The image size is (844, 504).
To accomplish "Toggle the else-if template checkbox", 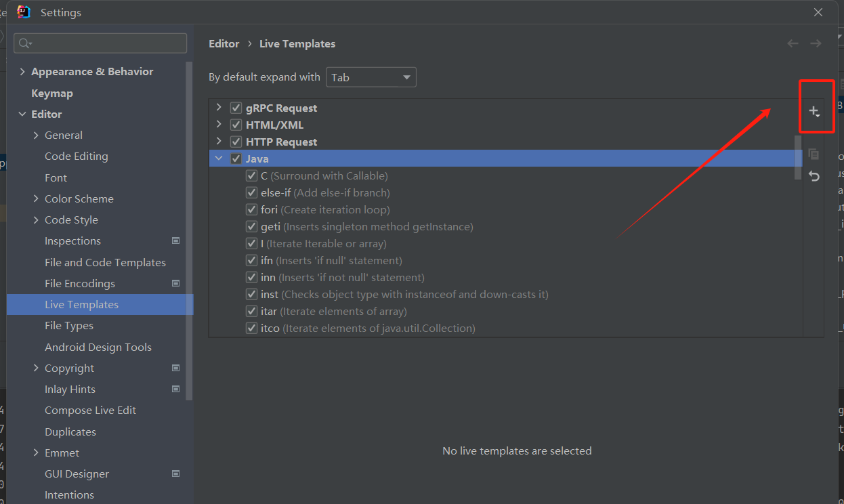I will pyautogui.click(x=251, y=192).
